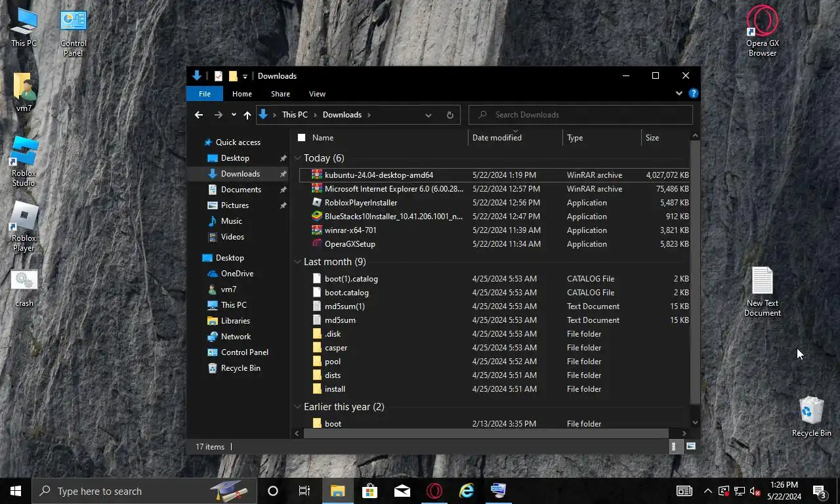
Task: Launch Internet Explorer from taskbar
Action: pos(467,491)
